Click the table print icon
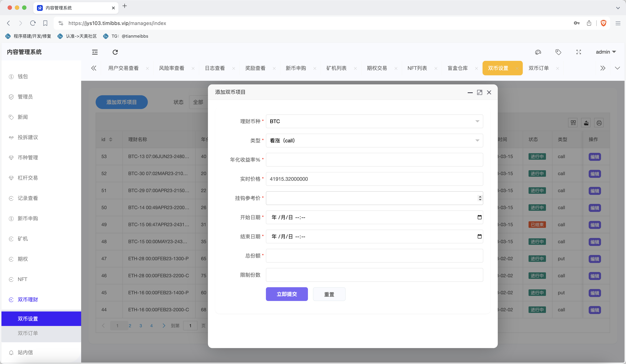Screen dimensions: 626x364 (599, 123)
